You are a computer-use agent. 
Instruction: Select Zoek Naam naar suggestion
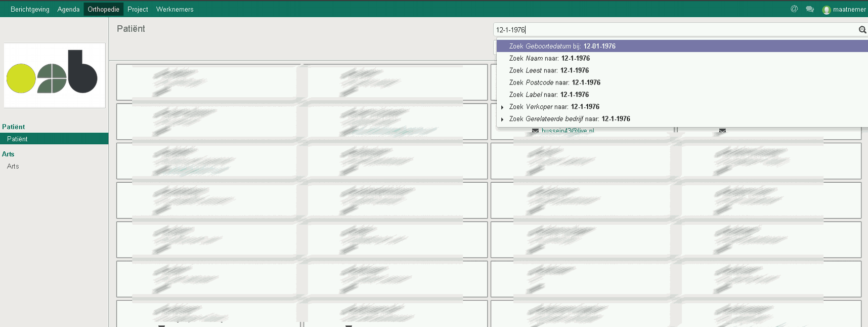point(682,58)
